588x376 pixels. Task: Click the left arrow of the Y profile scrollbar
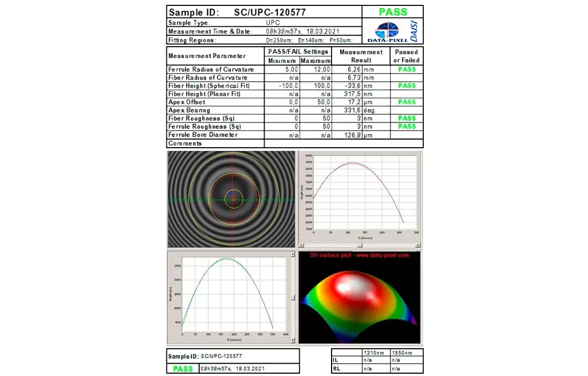[302, 245]
